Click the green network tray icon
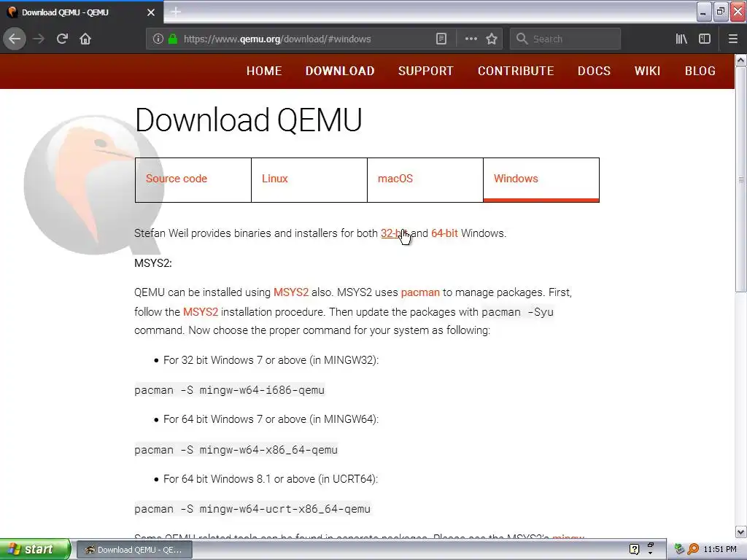Viewport: 747px width, 560px height. click(679, 550)
